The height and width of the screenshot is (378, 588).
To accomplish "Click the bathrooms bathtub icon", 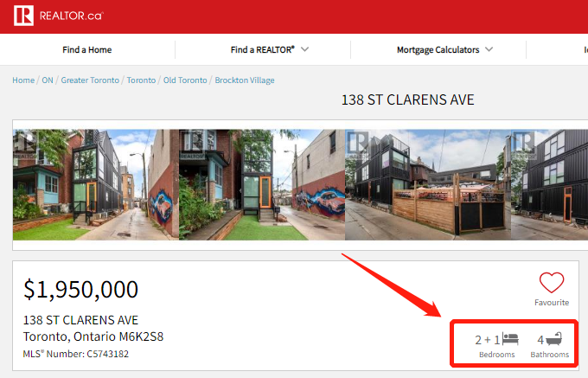I will coord(554,339).
